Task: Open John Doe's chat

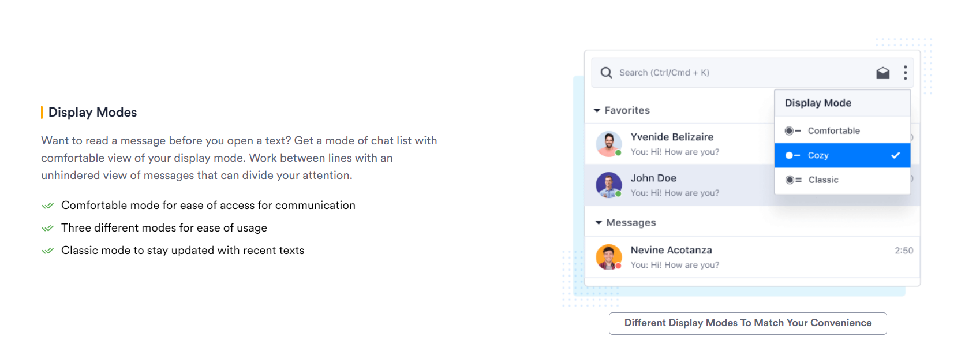Action: (x=680, y=185)
